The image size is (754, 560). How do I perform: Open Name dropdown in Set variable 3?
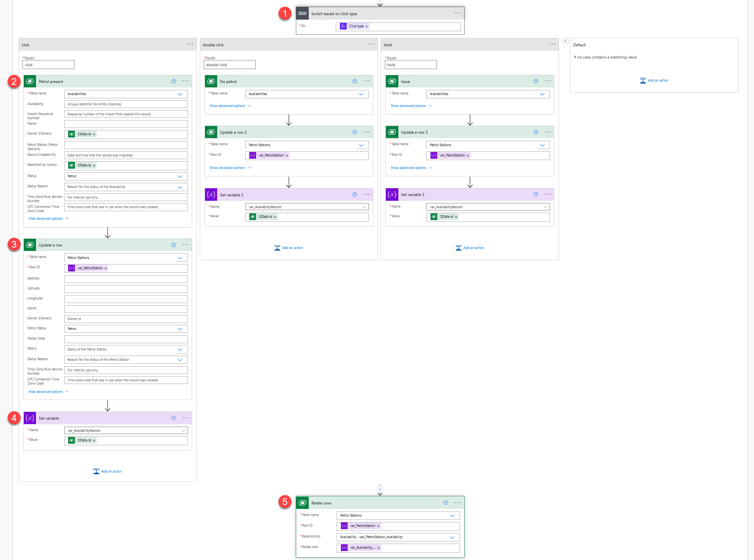545,207
